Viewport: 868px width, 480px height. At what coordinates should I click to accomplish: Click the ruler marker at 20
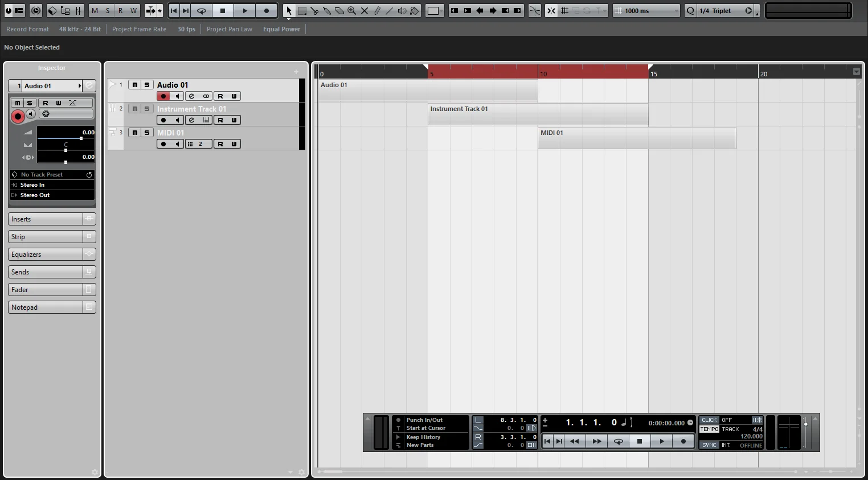point(763,74)
